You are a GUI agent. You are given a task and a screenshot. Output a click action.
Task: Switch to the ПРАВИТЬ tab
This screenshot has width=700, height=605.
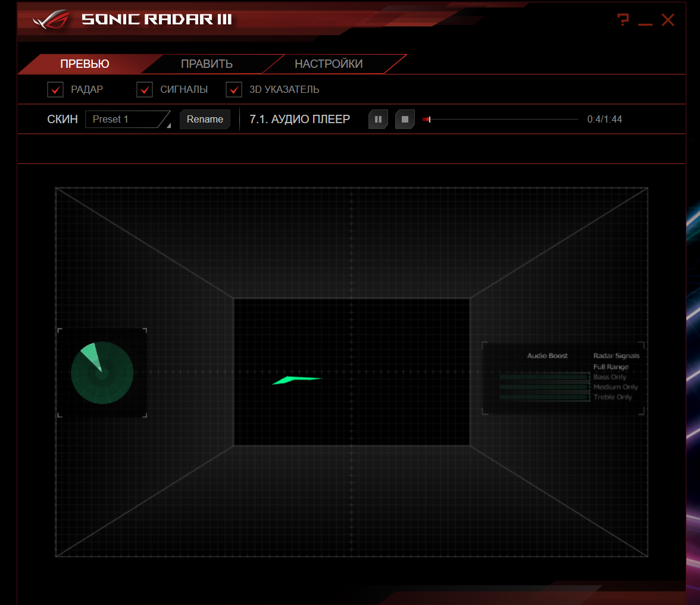point(207,64)
